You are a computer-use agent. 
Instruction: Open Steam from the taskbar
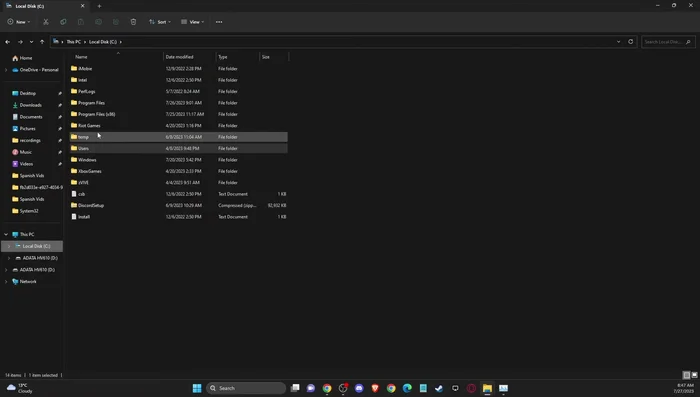click(439, 388)
